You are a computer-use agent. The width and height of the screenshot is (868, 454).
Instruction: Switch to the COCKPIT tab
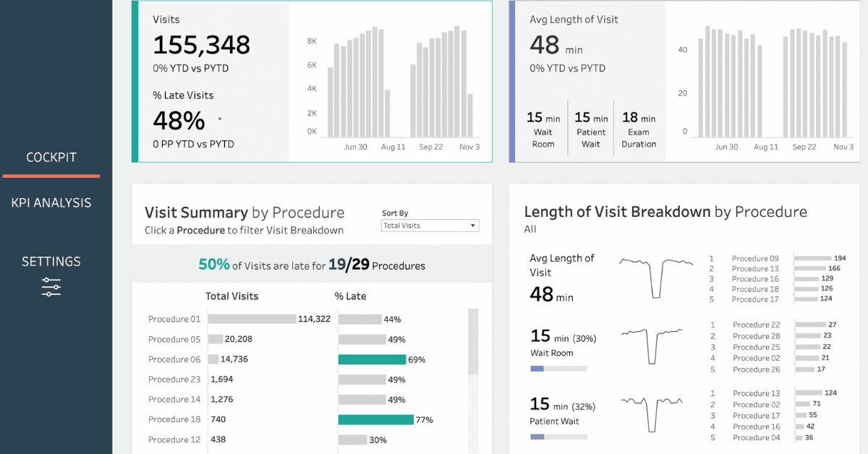[x=51, y=158]
